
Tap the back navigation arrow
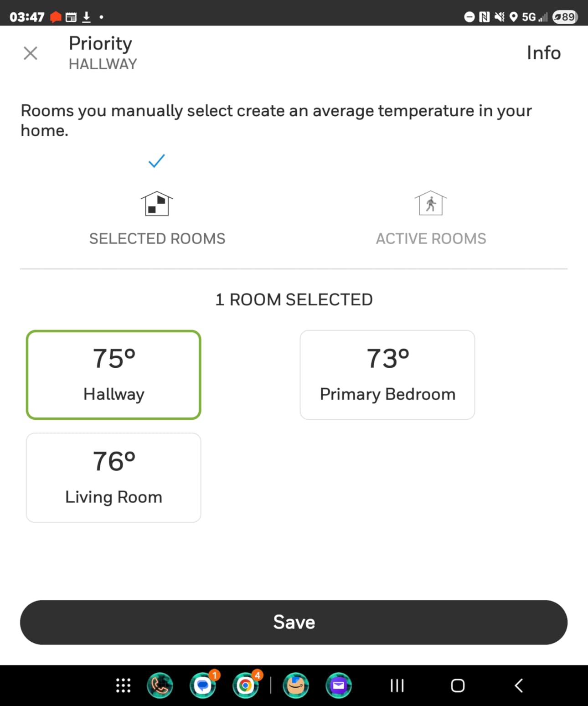[x=519, y=685]
